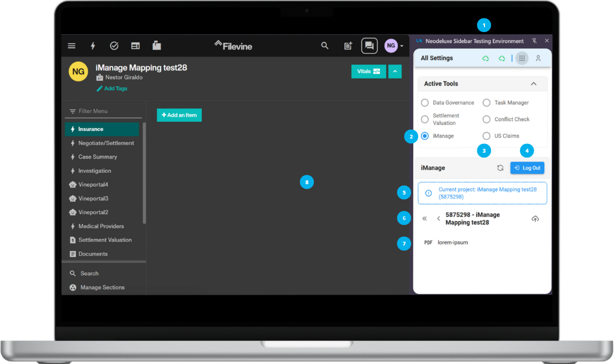Click the Add Tags link
Screen dimensions: 615x364
click(x=112, y=89)
